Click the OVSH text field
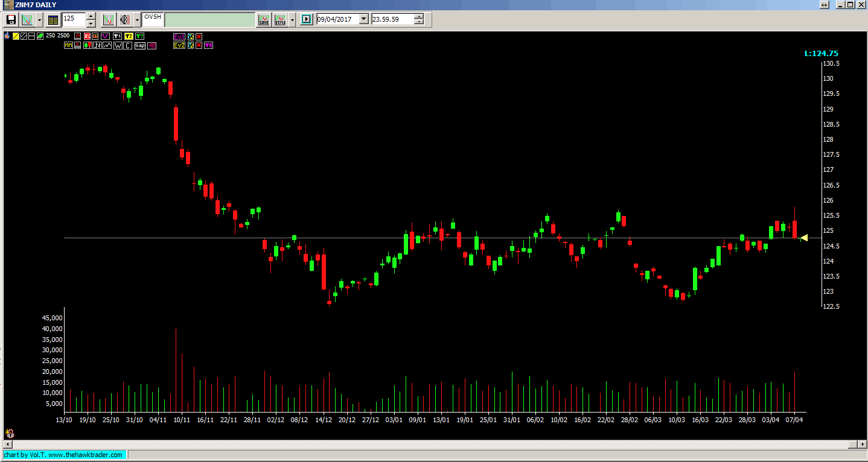Viewport: 868px width, 462px height. click(152, 19)
